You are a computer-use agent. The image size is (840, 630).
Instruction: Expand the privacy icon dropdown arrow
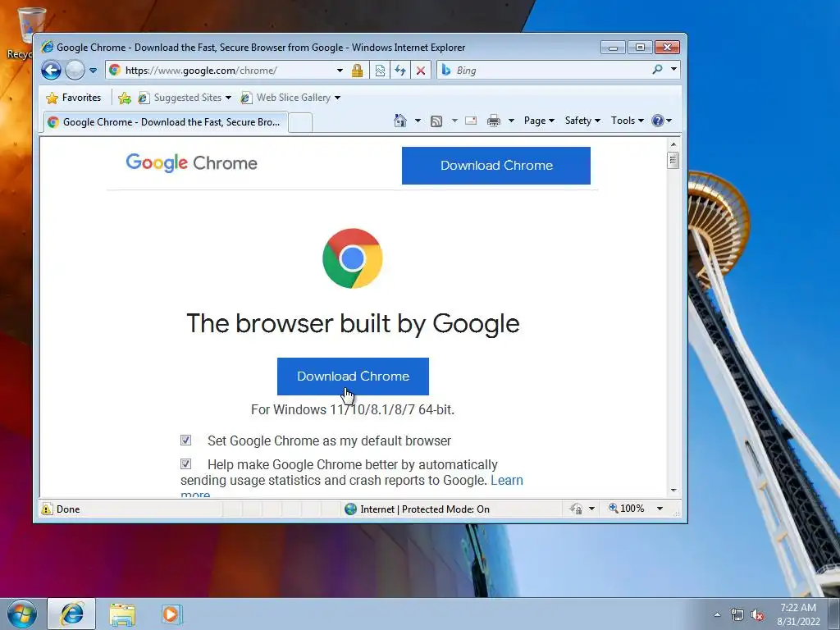pos(591,509)
